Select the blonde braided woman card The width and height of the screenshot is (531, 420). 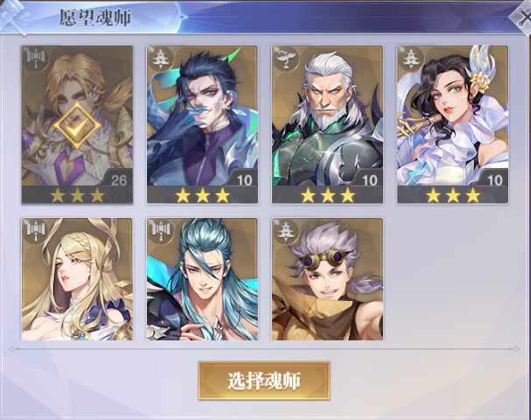tap(77, 279)
